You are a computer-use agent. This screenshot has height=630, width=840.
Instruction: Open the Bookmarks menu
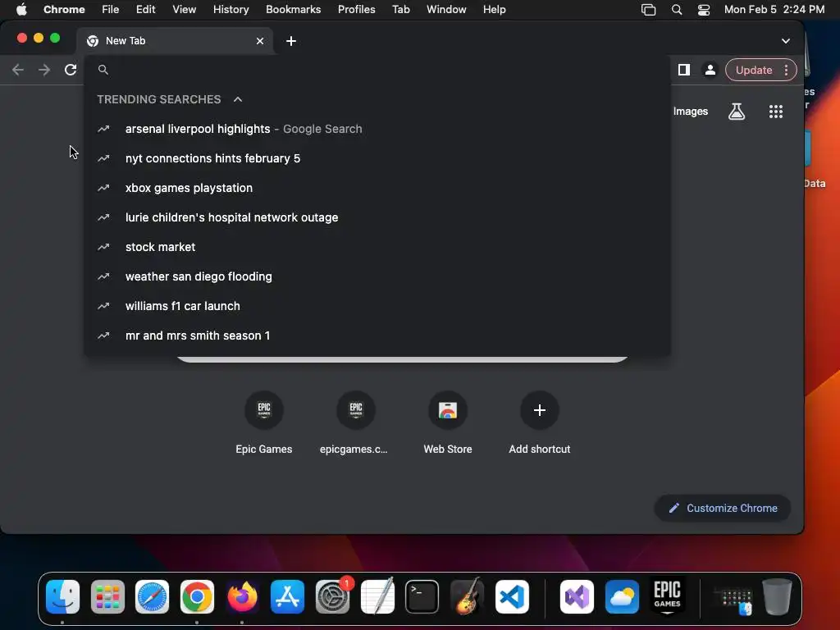pyautogui.click(x=293, y=10)
